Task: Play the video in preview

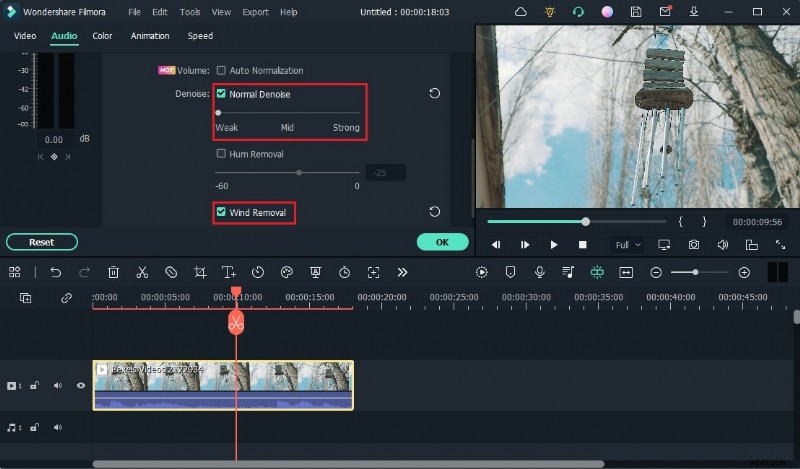Action: click(x=554, y=244)
